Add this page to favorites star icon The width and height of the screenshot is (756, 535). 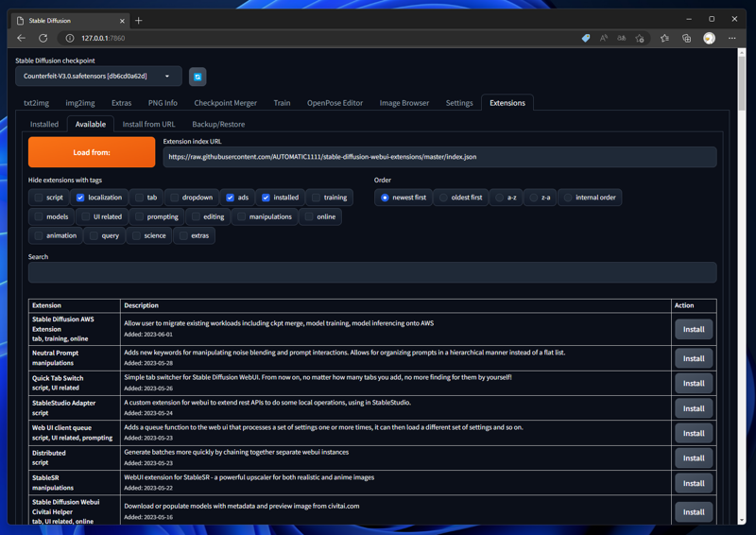640,38
